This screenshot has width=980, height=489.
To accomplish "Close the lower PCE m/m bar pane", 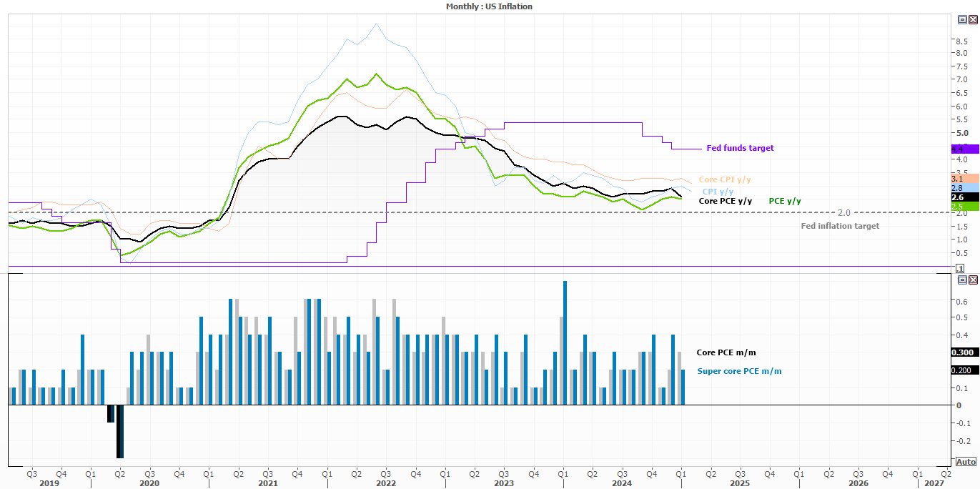I will click(973, 280).
